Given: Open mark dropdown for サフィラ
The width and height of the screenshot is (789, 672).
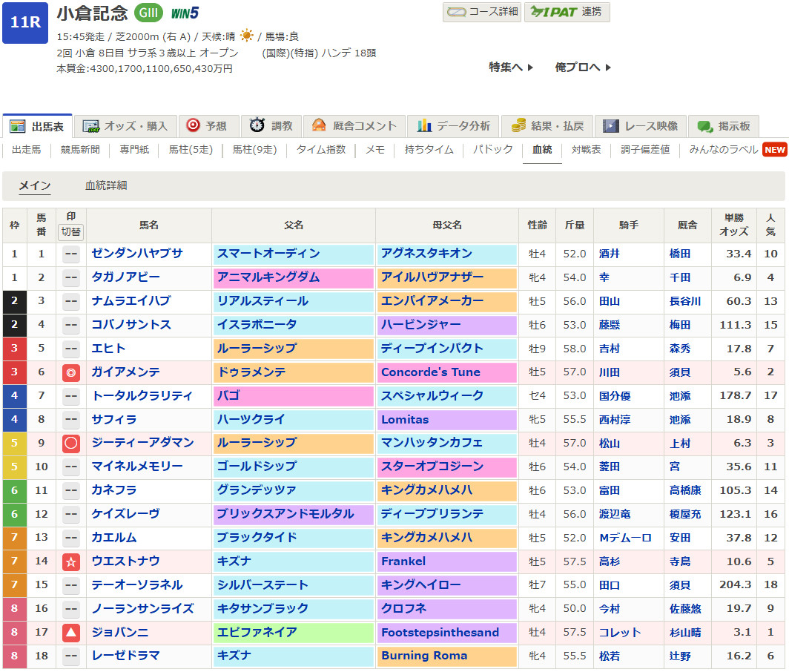Looking at the screenshot, I should coord(71,420).
